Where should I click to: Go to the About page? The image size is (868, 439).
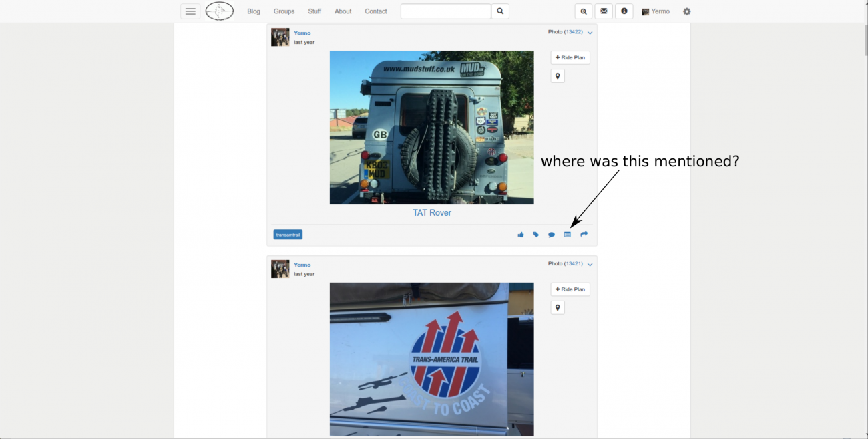pyautogui.click(x=343, y=11)
